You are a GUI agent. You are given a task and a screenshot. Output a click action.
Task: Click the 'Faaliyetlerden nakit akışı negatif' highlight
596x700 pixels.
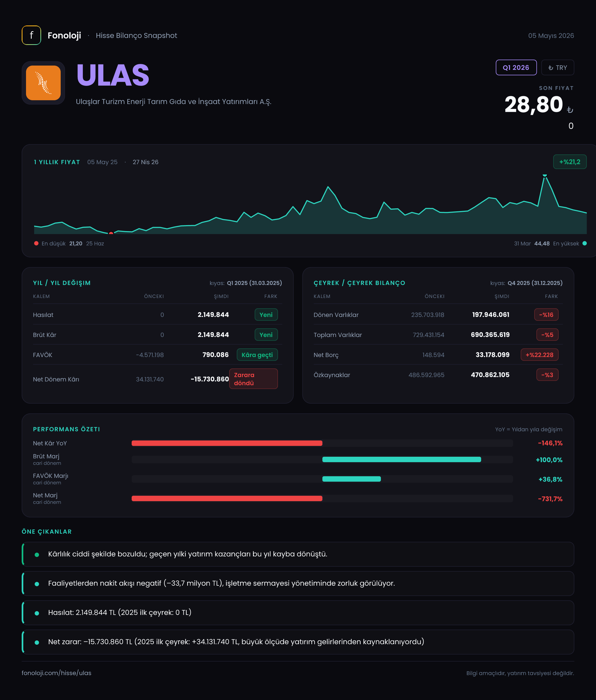[298, 584]
